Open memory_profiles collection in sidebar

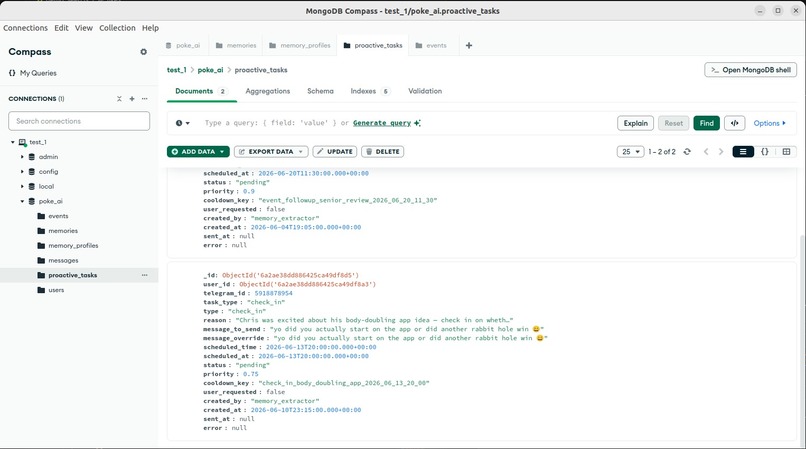point(73,246)
